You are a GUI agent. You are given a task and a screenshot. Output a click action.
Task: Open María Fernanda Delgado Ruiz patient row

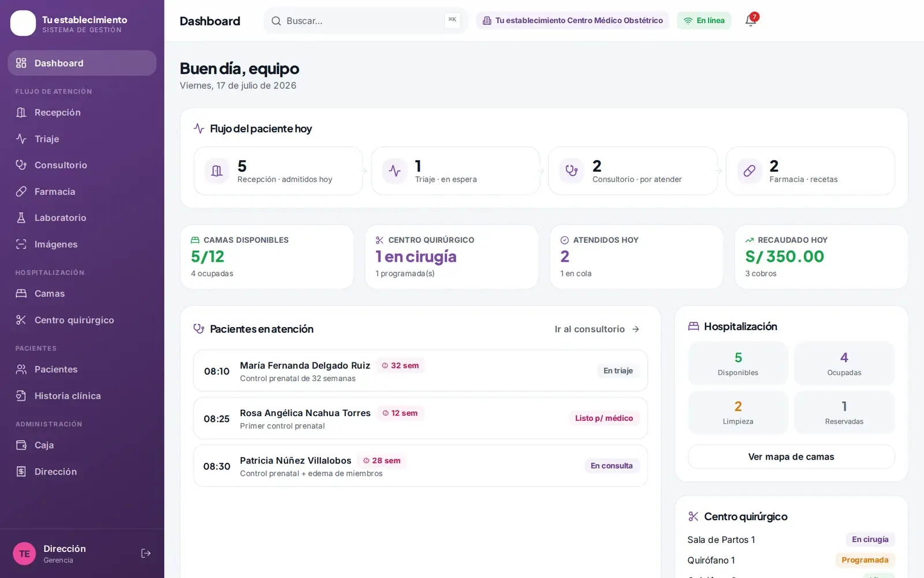[420, 370]
